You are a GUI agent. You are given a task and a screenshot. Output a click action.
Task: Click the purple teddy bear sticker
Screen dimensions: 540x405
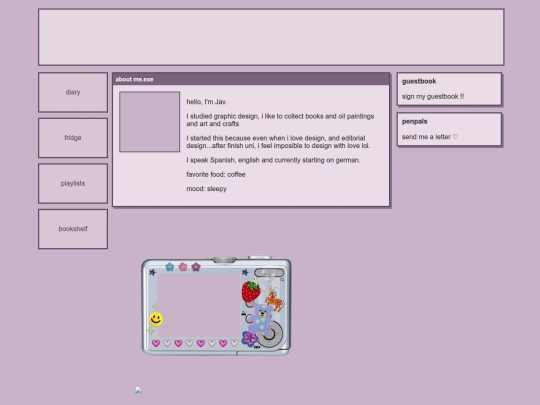261,320
